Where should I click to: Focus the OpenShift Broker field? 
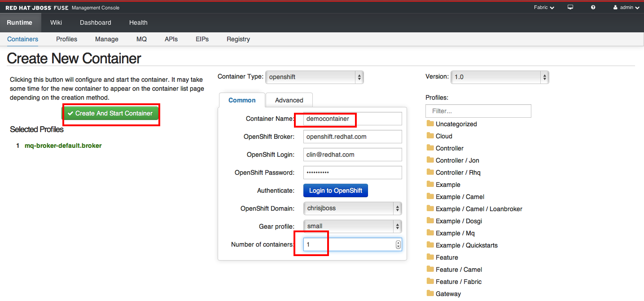[x=353, y=137]
